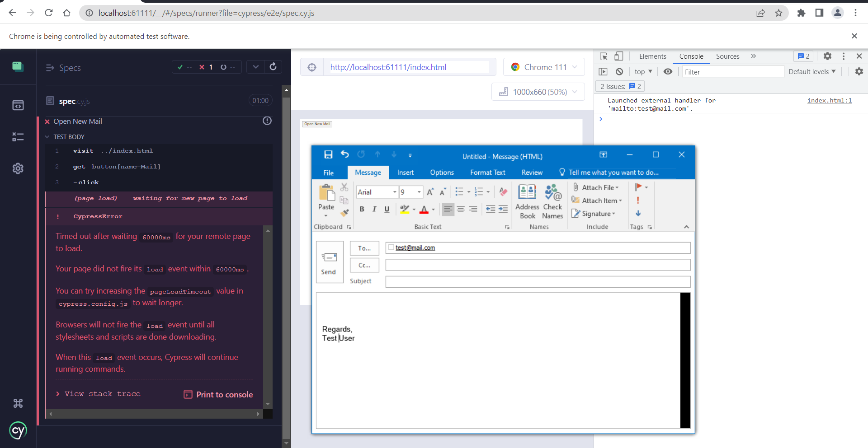This screenshot has height=448, width=868.
Task: Open the Chrome 111 browser selection dropdown
Action: (x=544, y=67)
